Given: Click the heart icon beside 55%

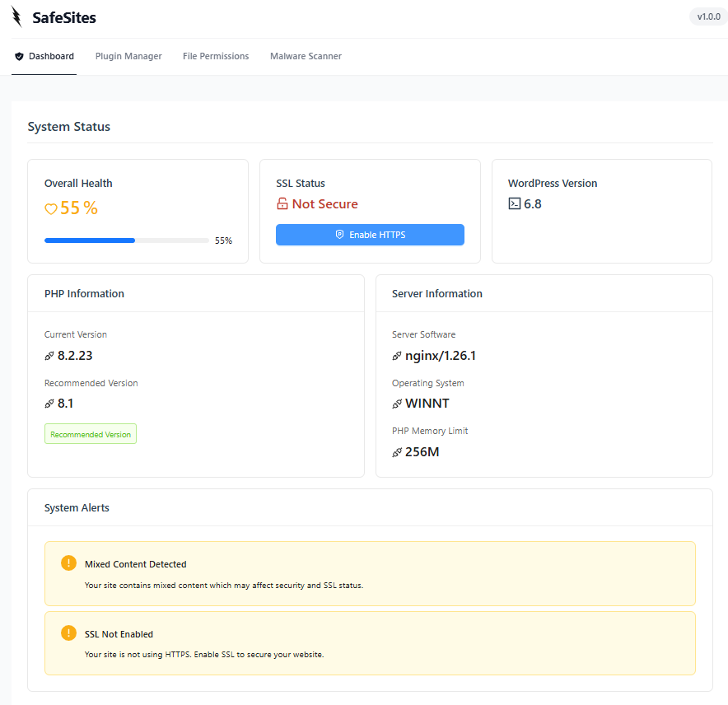Looking at the screenshot, I should pyautogui.click(x=50, y=209).
